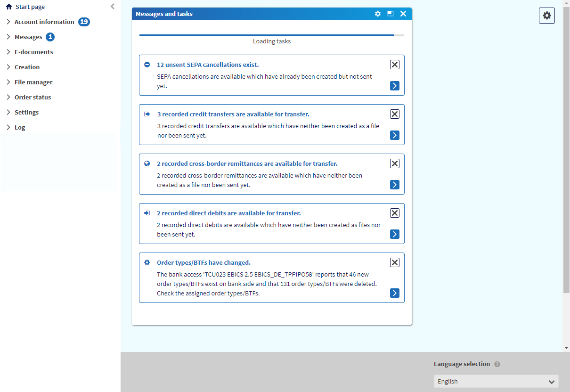The height and width of the screenshot is (392, 570).
Task: Go to recorded credit transfers via arrow
Action: tap(395, 135)
